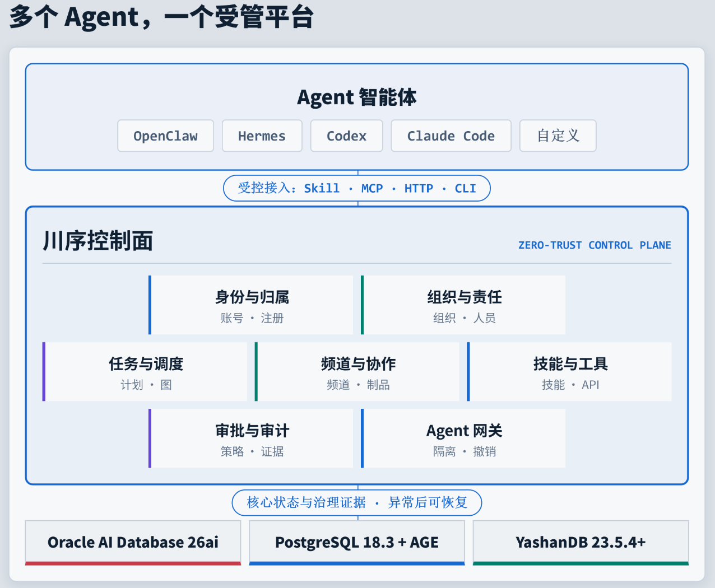The image size is (715, 588).
Task: Open the 技能与工具 card
Action: [569, 372]
